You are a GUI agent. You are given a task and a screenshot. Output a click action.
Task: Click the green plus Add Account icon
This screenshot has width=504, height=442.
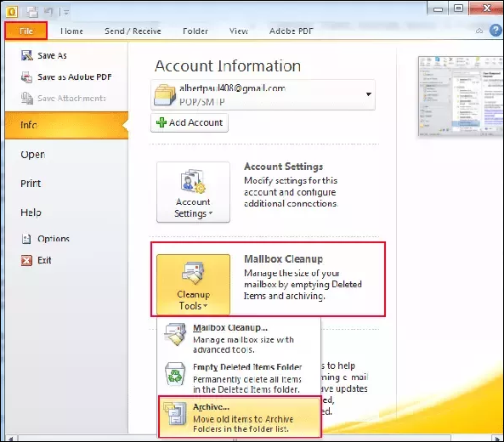point(161,122)
